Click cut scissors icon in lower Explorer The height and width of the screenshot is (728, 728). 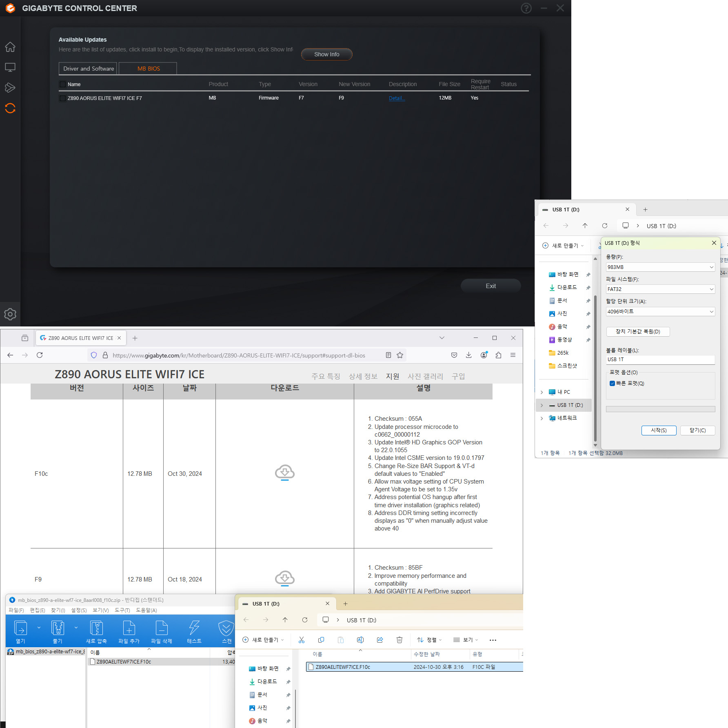tap(302, 640)
